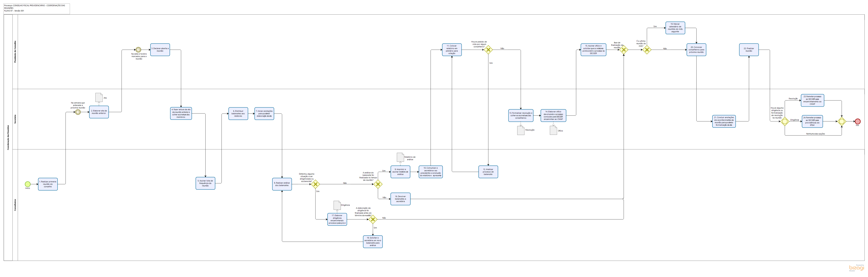Select task '1. Realizar primeira reunião do conselho'

(48, 184)
